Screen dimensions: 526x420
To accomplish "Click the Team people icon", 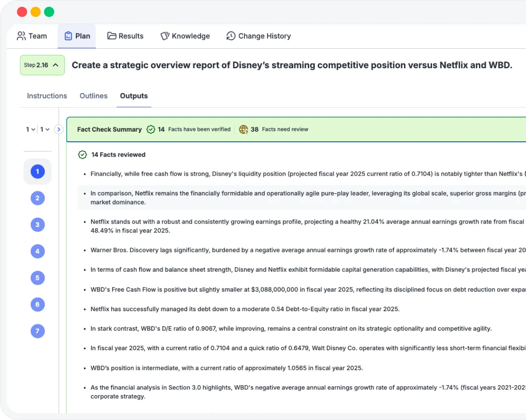I will pos(21,36).
